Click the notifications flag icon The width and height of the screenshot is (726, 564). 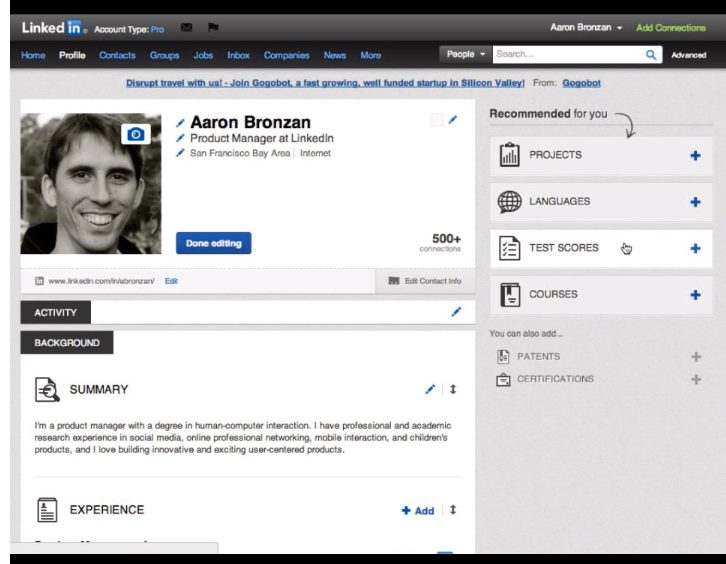(213, 28)
